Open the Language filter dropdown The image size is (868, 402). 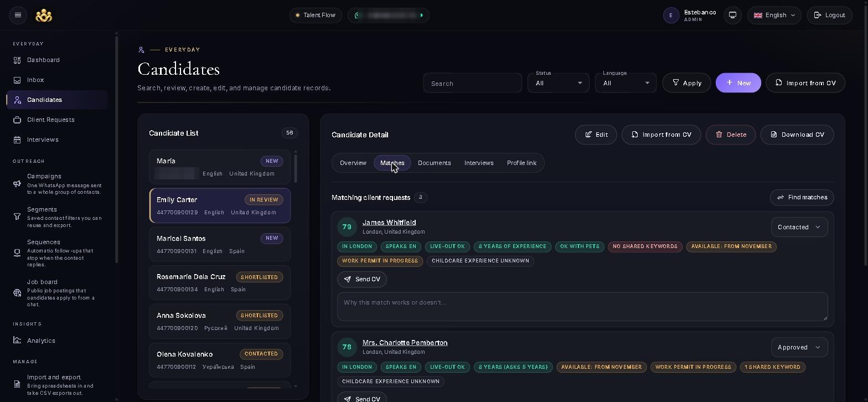pos(626,83)
